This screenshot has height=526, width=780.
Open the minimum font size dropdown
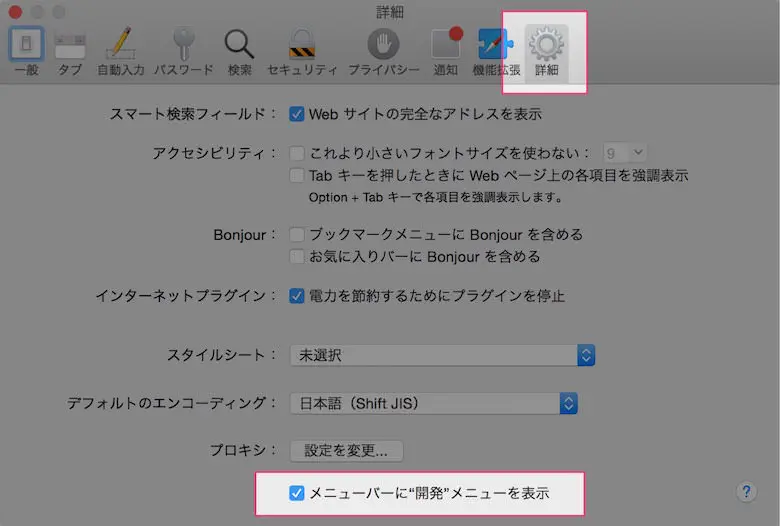[x=624, y=153]
